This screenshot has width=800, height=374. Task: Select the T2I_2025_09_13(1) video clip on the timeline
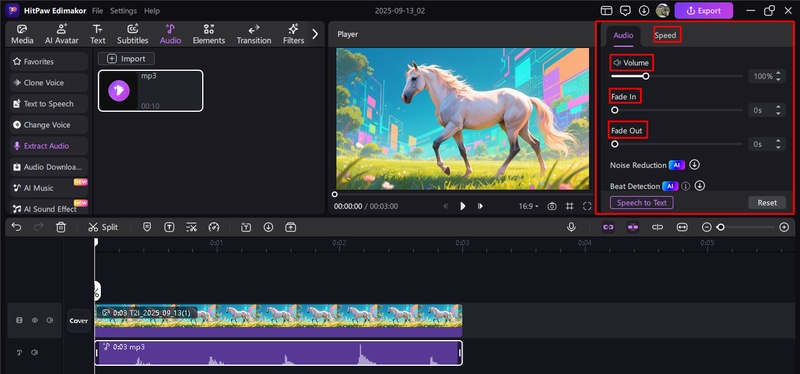279,321
